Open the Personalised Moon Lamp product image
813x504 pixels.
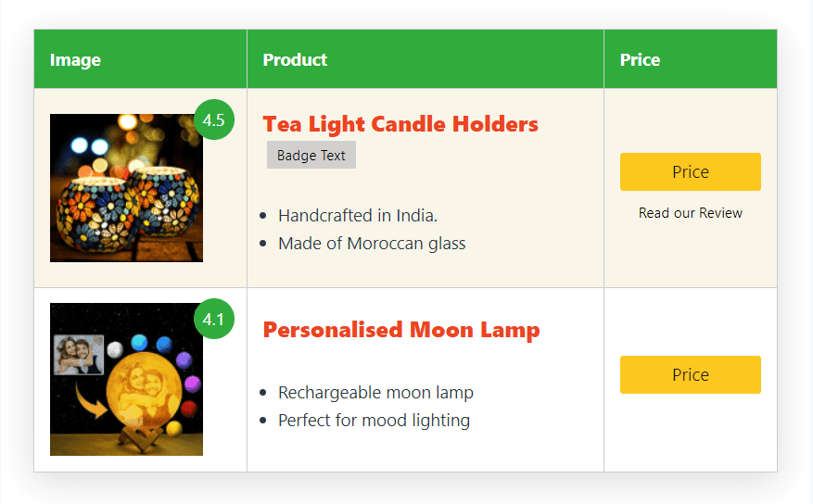(x=126, y=379)
